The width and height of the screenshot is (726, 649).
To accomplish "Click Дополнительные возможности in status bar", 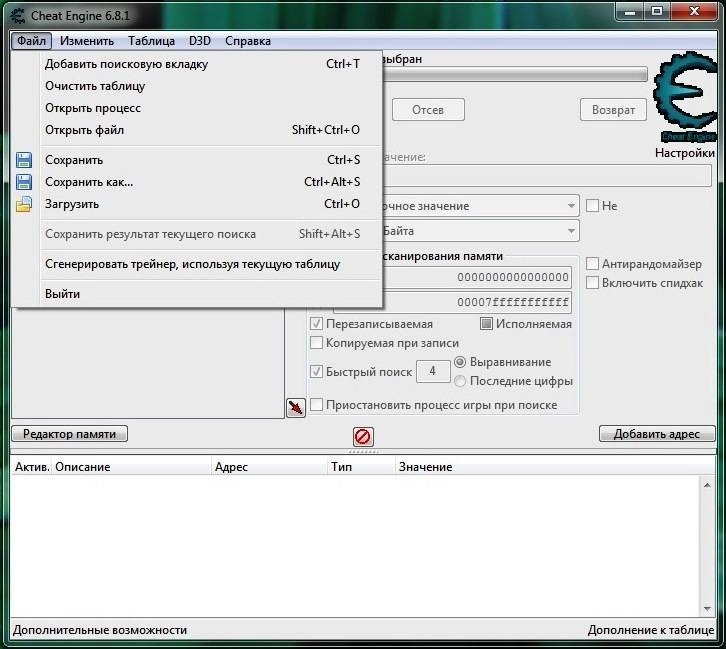I will [x=100, y=630].
